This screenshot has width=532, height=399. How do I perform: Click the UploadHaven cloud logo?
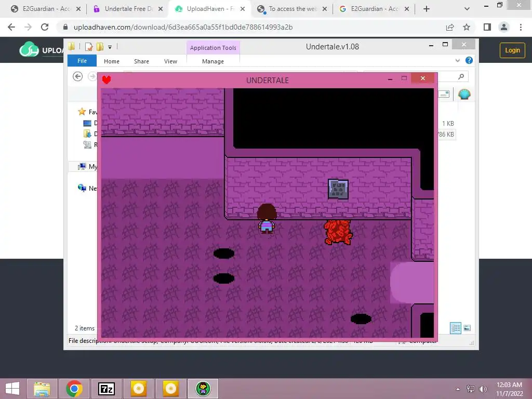(29, 49)
